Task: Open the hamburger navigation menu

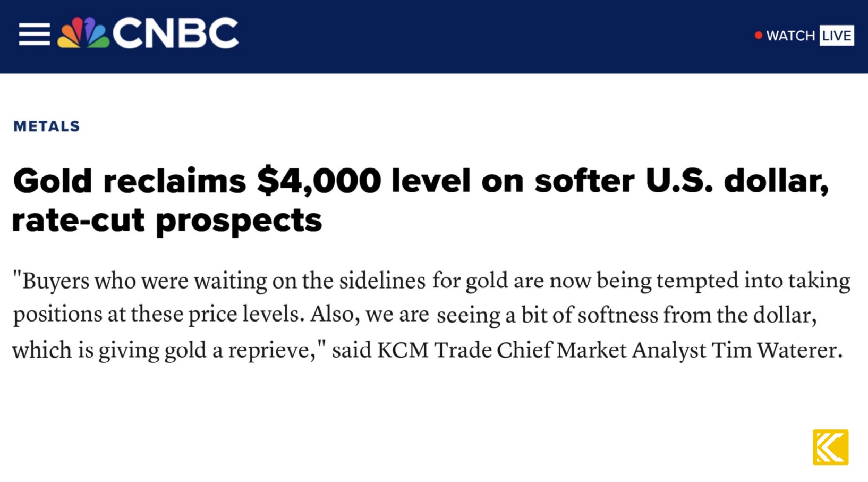Action: [34, 34]
